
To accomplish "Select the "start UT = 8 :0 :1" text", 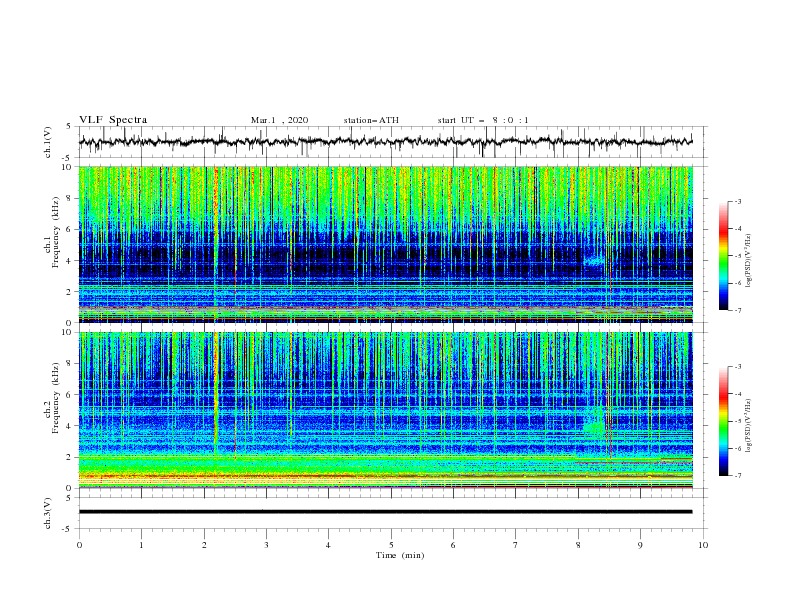I will coord(483,120).
